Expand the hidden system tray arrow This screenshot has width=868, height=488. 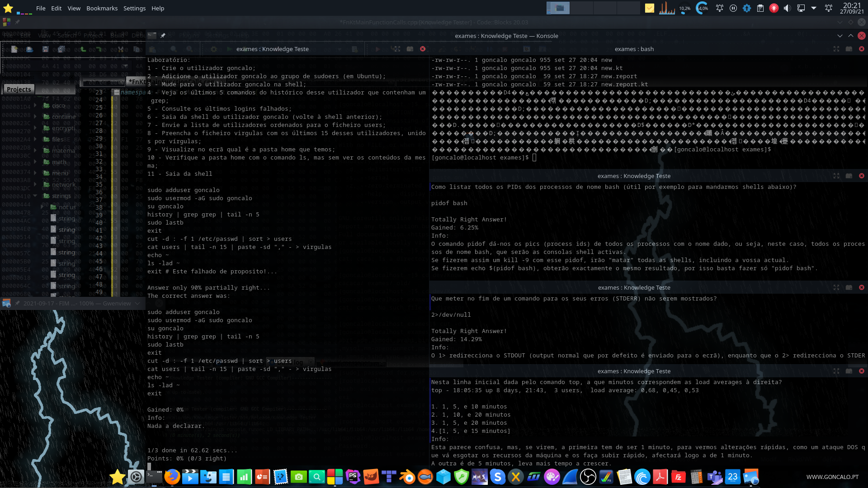(814, 8)
